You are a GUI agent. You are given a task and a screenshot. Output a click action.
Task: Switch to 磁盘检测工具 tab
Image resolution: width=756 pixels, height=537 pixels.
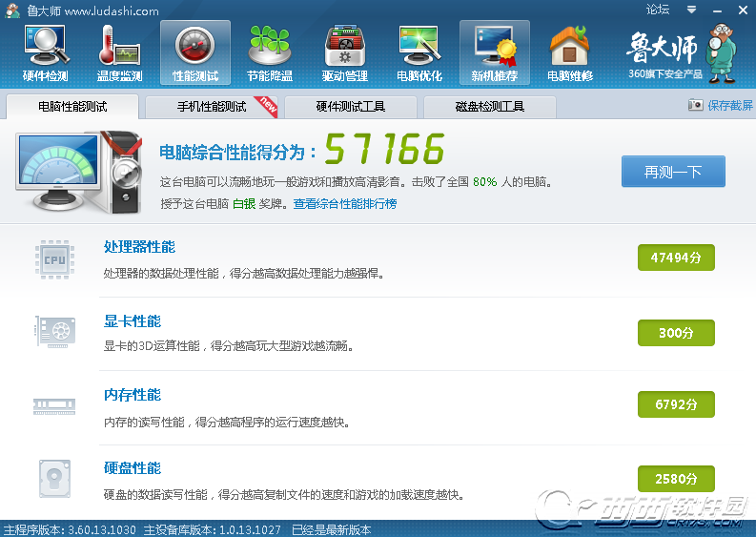490,107
